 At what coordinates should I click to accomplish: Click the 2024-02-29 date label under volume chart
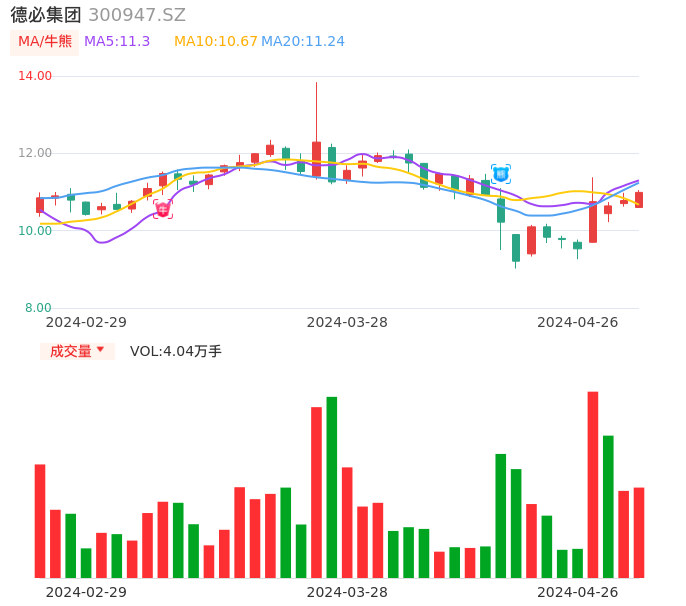pyautogui.click(x=86, y=592)
